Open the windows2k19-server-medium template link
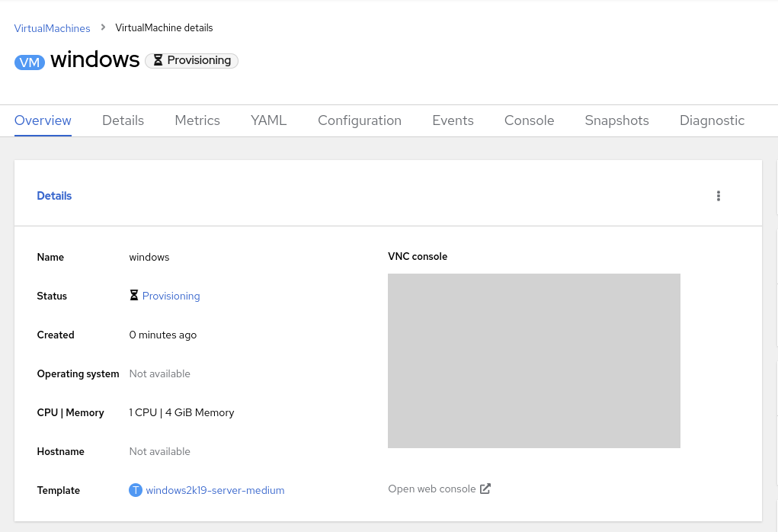The image size is (778, 532). coord(215,490)
